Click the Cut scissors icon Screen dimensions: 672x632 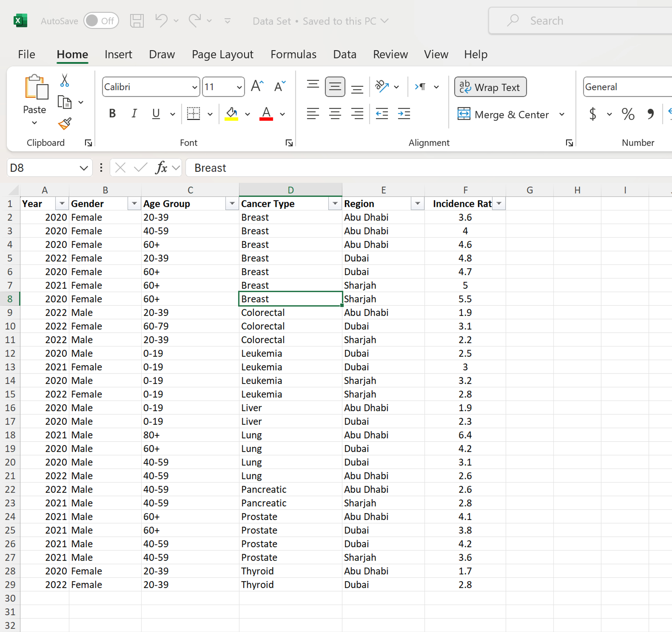coord(65,81)
